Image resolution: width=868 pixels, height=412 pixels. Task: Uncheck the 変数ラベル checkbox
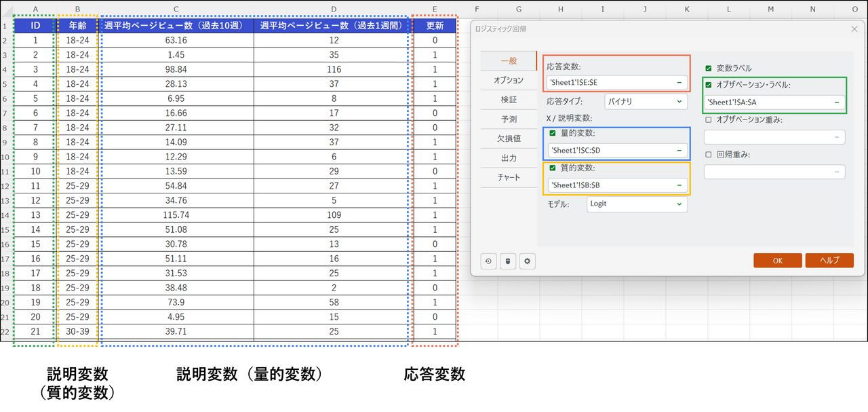point(709,69)
